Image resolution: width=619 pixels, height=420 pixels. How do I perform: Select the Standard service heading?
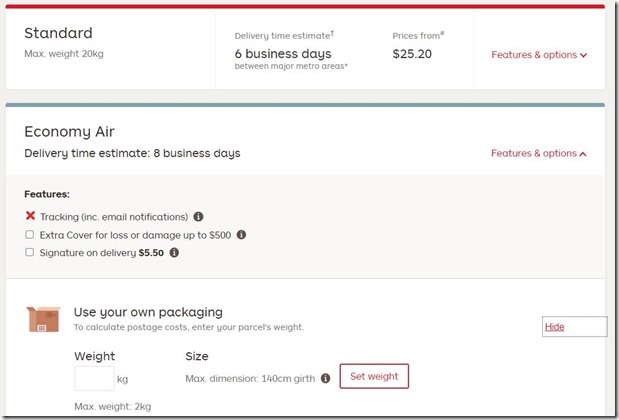pyautogui.click(x=58, y=33)
